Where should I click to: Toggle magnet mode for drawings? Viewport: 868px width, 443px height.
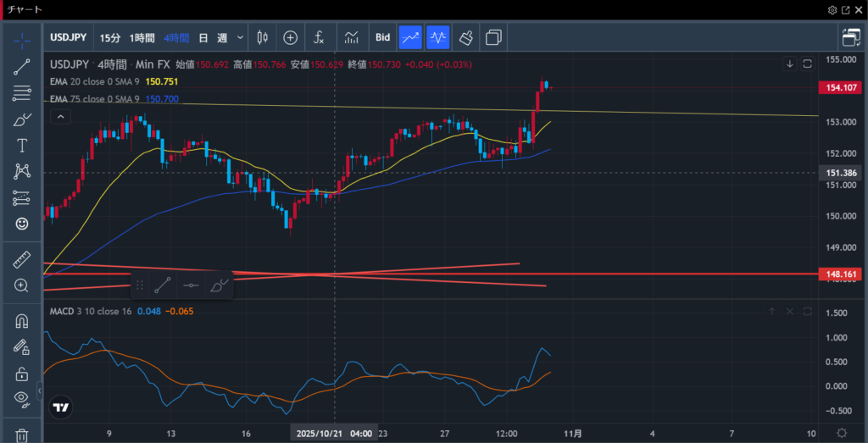[22, 321]
